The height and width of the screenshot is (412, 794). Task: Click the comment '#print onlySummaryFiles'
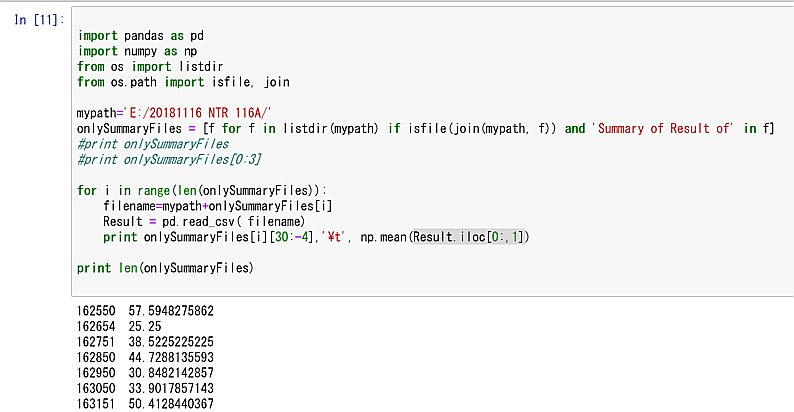153,144
